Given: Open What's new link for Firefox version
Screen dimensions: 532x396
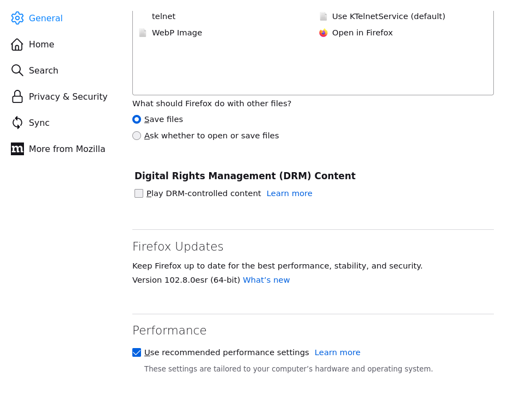Looking at the screenshot, I should [x=266, y=281].
